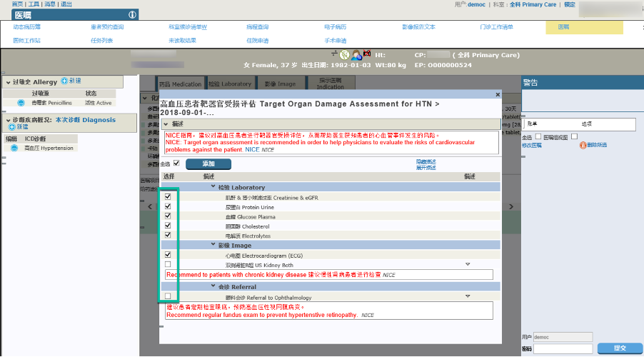The height and width of the screenshot is (357, 644).
Task: Click the 消息 messages link at the top
Action: pos(50,4)
